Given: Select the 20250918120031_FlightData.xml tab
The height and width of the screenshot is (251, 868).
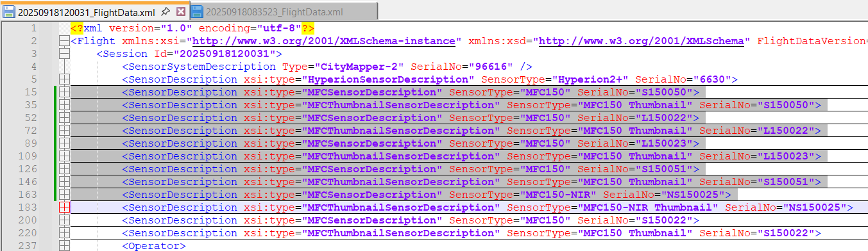Looking at the screenshot, I should (87, 12).
